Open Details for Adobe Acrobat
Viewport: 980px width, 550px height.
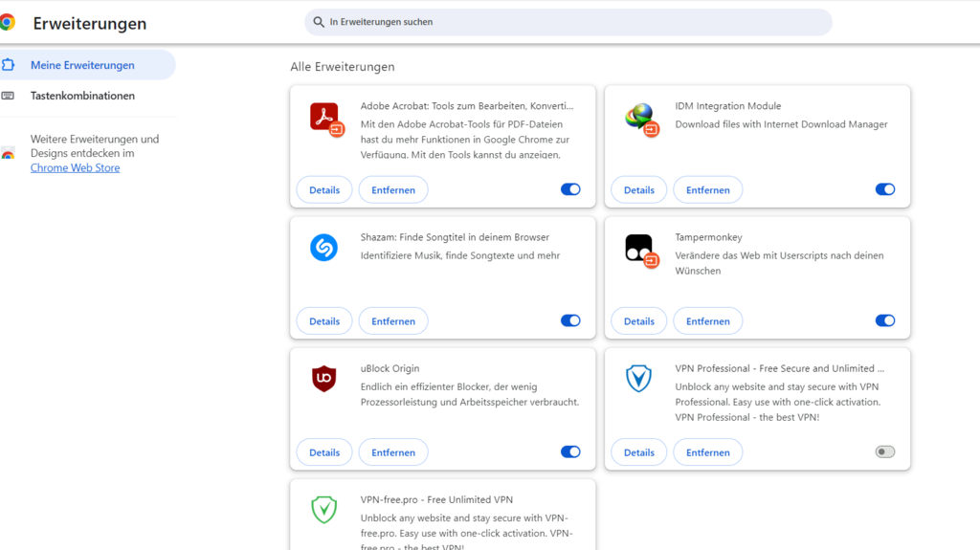(x=324, y=190)
